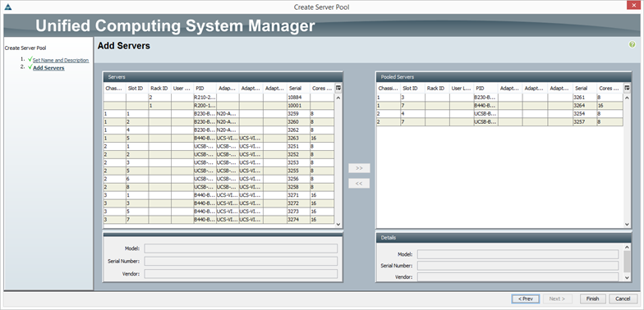644x310 pixels.
Task: Sort Pooled Servers by Serial header
Action: click(x=585, y=89)
